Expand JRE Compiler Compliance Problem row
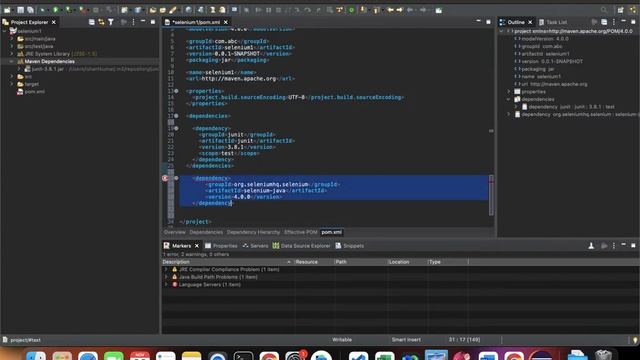This screenshot has width=640, height=360. pyautogui.click(x=166, y=269)
